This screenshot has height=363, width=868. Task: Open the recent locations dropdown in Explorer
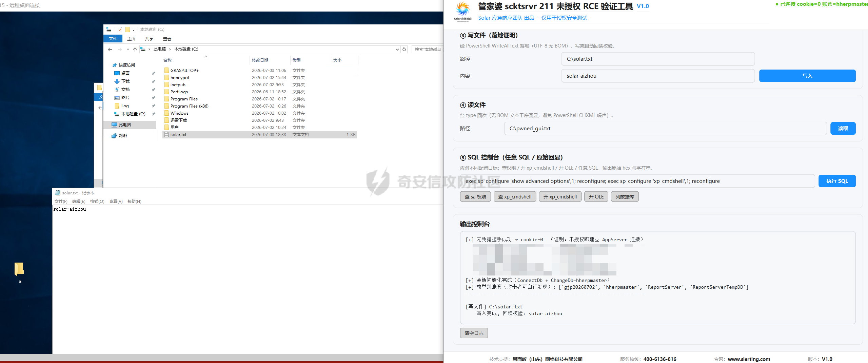pos(128,50)
